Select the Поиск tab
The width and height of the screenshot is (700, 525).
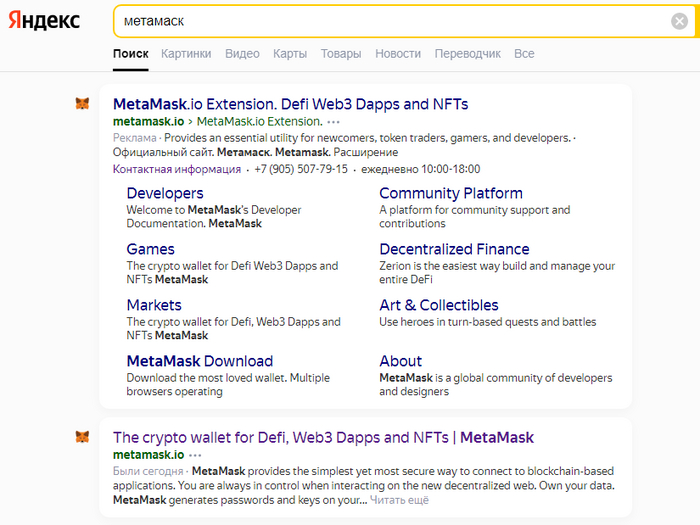point(130,54)
